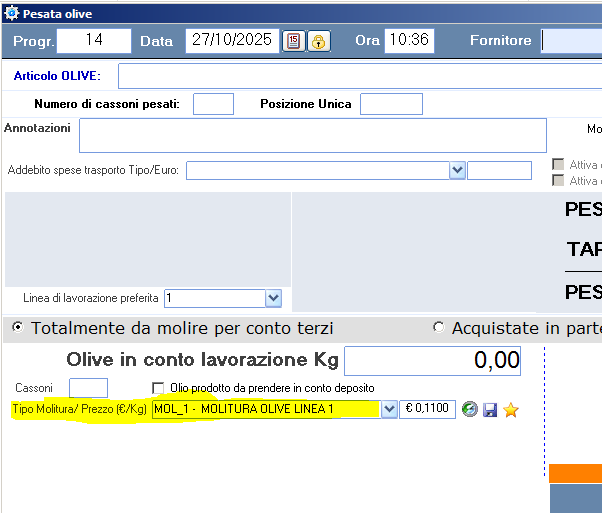Check 'Olio prodotto da prendere in conto deposito'
Screen dimensions: 602x513
(x=157, y=388)
